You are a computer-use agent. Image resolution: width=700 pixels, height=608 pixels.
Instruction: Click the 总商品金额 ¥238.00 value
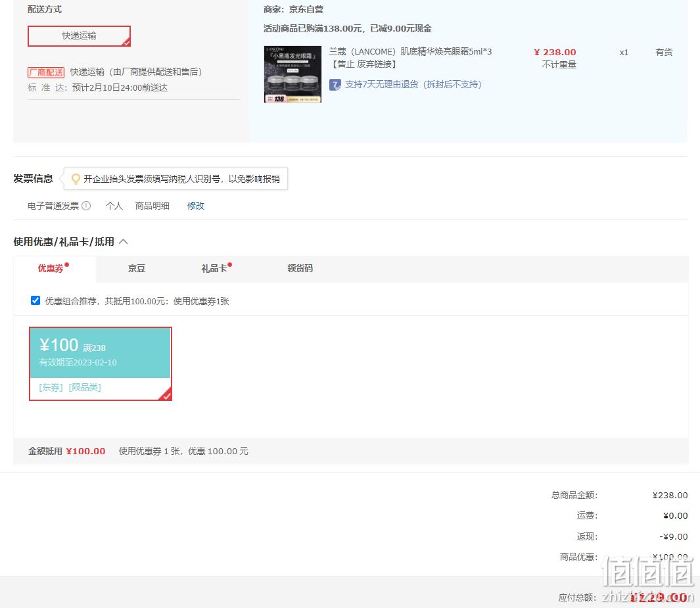pyautogui.click(x=670, y=495)
